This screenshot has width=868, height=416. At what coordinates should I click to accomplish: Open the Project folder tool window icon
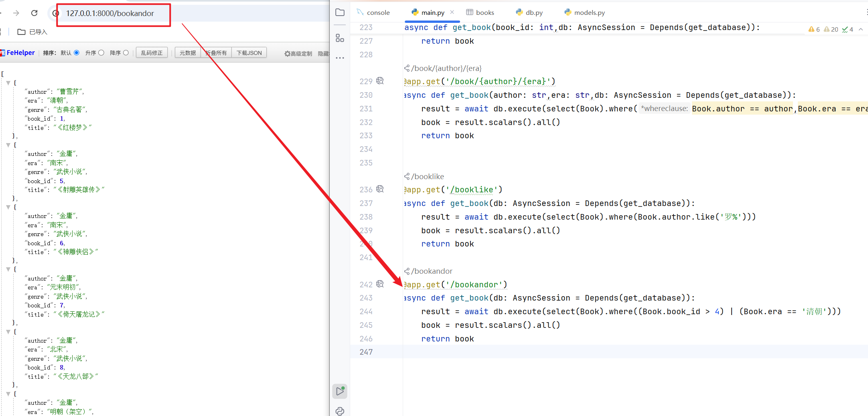coord(340,12)
